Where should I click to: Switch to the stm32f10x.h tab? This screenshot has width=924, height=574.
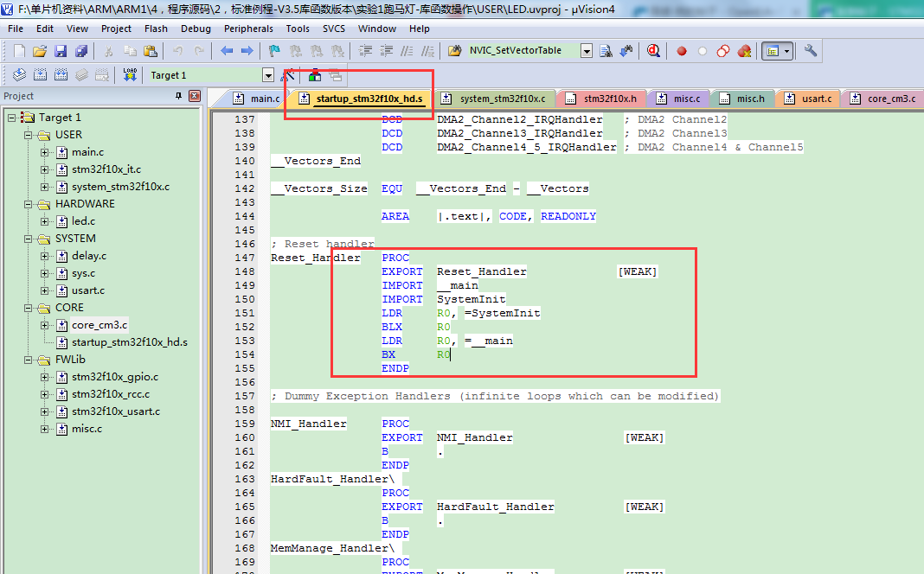601,99
